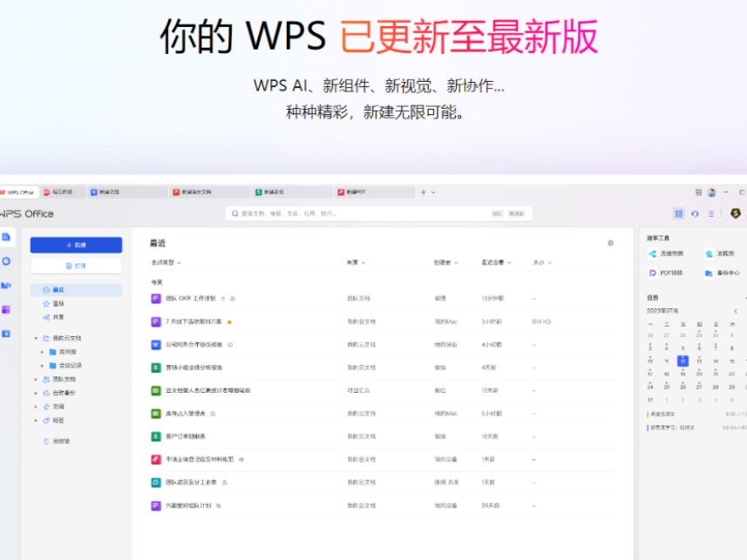This screenshot has height=560, width=747.
Task: Switch to grid view icon in header
Action: click(679, 213)
